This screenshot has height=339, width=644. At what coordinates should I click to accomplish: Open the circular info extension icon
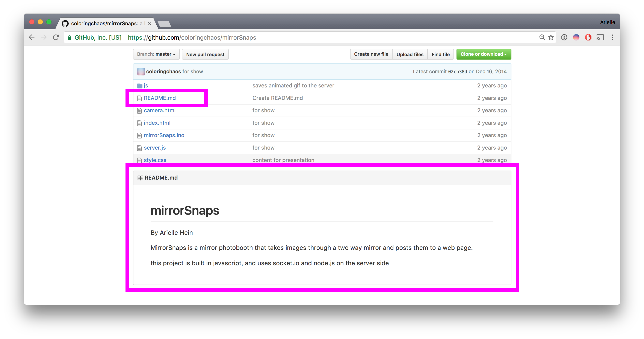coord(564,37)
